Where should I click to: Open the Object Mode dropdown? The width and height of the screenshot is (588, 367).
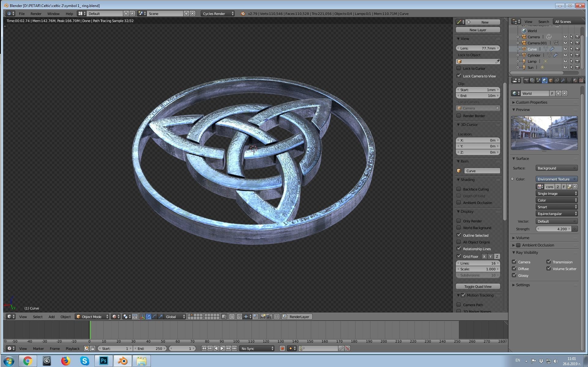point(92,317)
